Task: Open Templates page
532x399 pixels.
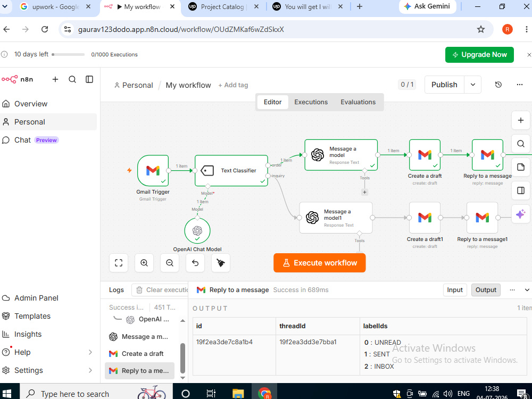Action: (48, 316)
